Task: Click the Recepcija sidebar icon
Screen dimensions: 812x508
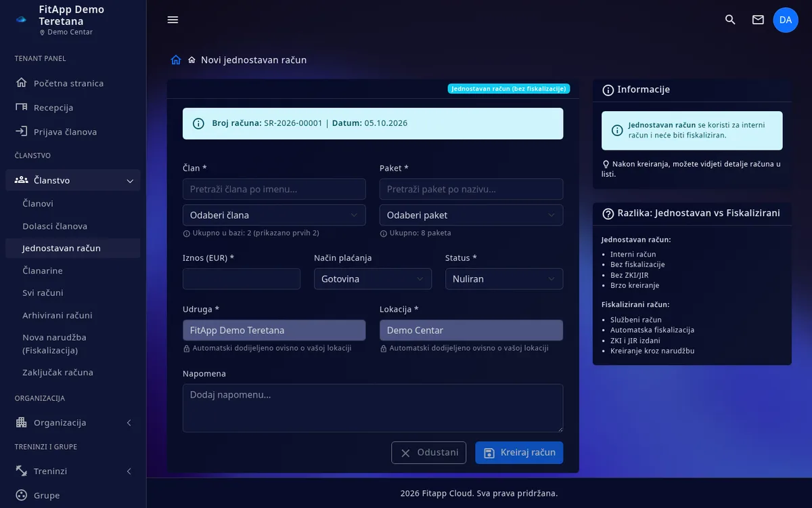Action: point(21,108)
